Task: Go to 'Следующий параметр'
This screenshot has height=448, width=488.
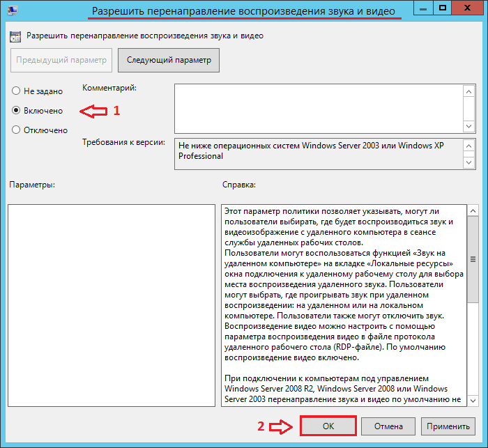Action: point(169,60)
